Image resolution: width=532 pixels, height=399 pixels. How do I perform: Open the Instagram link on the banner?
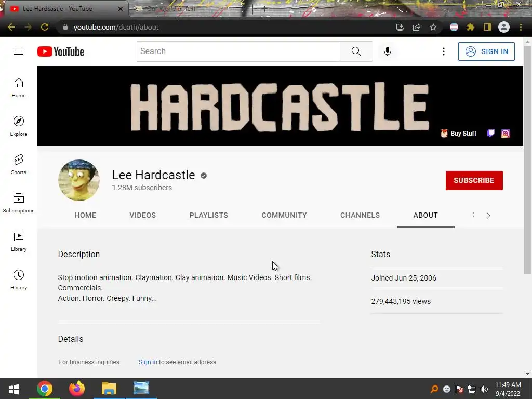click(x=505, y=134)
